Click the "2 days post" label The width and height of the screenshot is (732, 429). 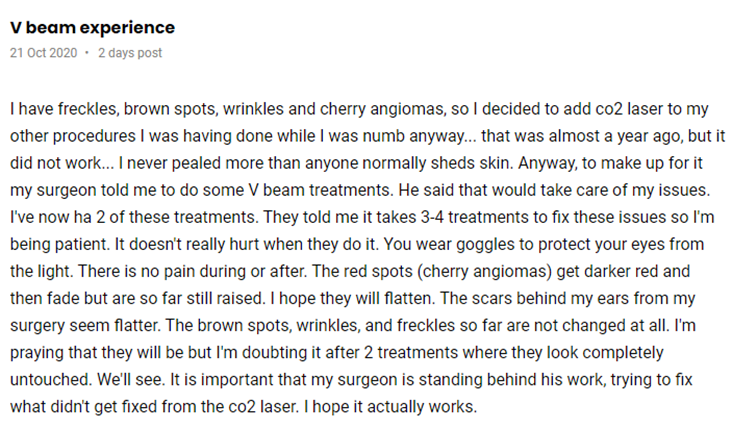130,53
